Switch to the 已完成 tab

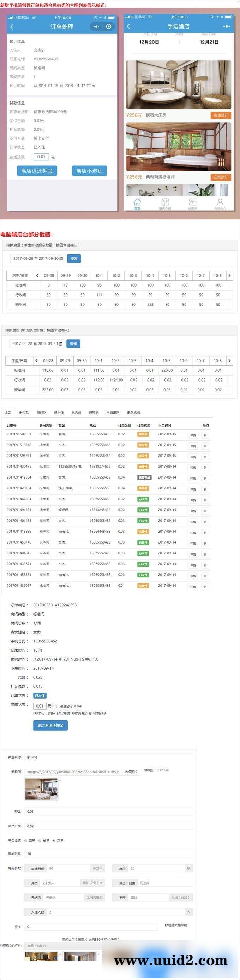coord(76,412)
